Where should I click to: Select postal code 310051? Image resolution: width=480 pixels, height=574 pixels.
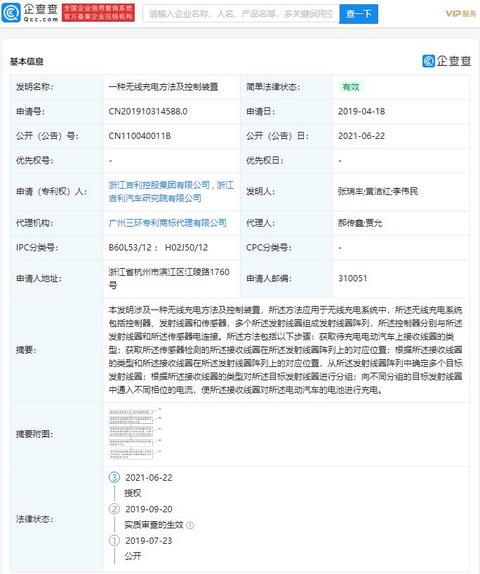coord(353,278)
